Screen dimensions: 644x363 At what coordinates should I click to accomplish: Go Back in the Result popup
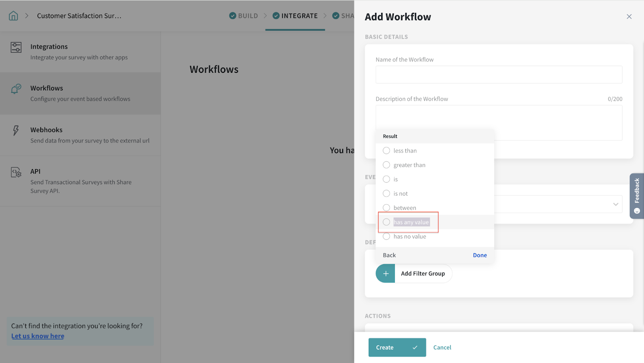click(x=389, y=255)
